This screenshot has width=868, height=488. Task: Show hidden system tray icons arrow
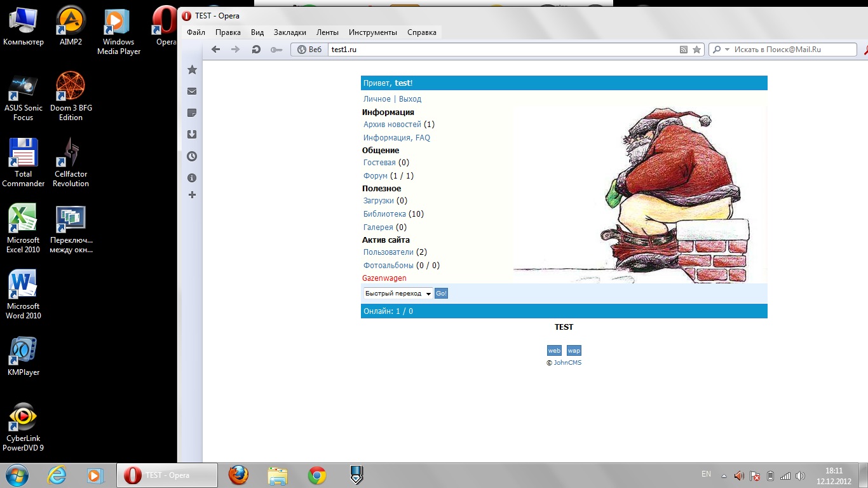(724, 476)
